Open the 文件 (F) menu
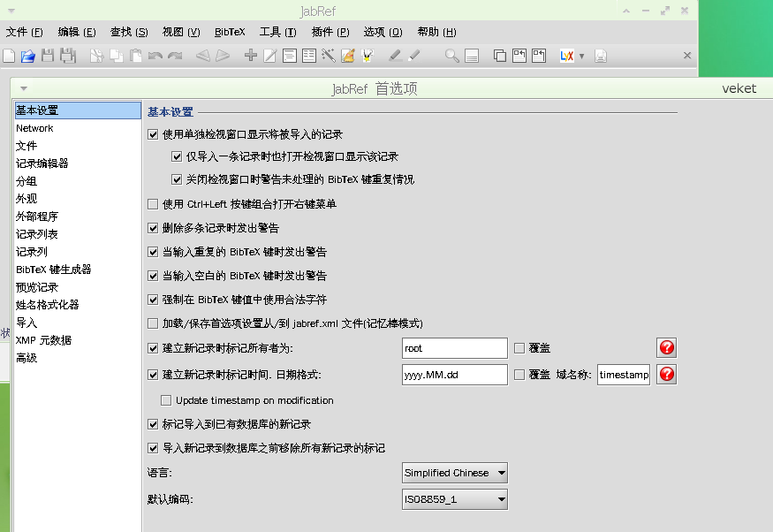The height and width of the screenshot is (532, 773). coord(24,32)
